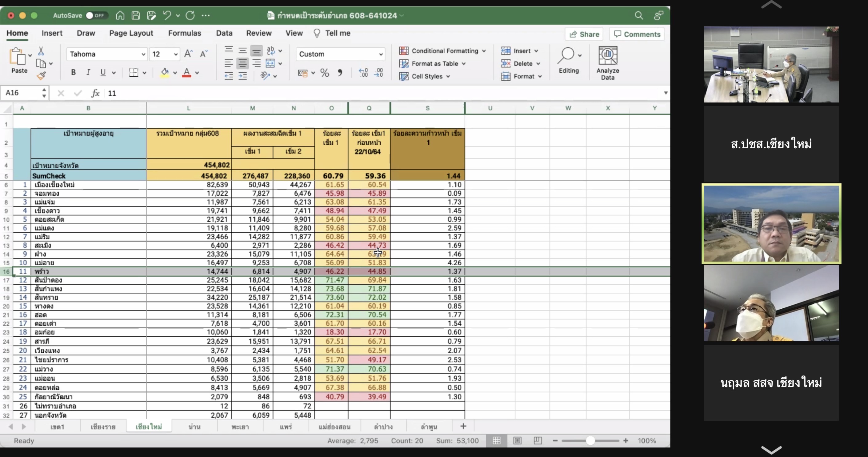Expand the formula bar chevron
Image resolution: width=868 pixels, height=457 pixels.
[x=666, y=93]
